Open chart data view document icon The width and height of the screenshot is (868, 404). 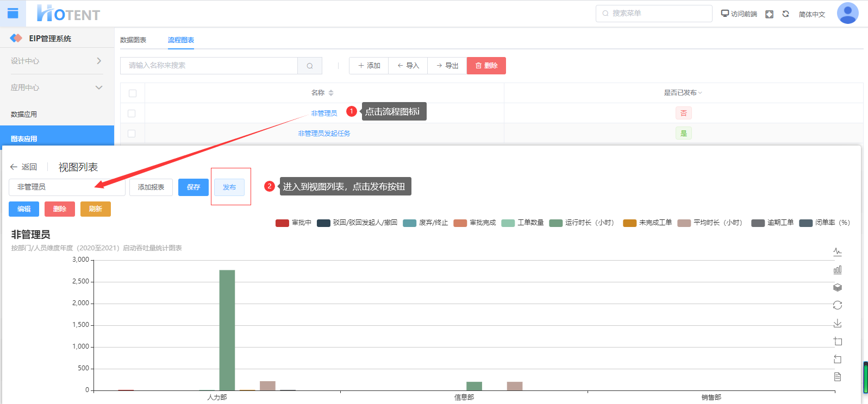pyautogui.click(x=837, y=377)
